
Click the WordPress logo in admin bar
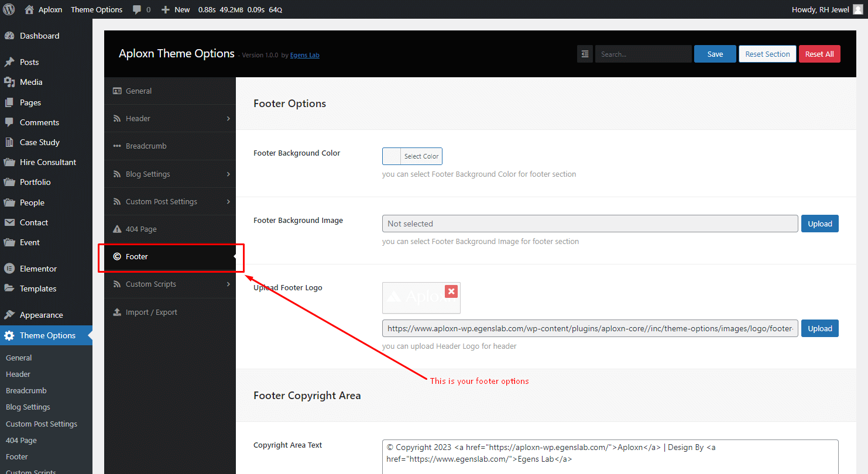[9, 9]
